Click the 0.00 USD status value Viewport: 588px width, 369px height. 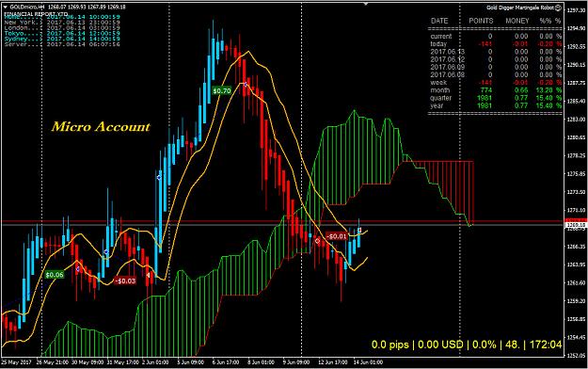[x=440, y=345]
